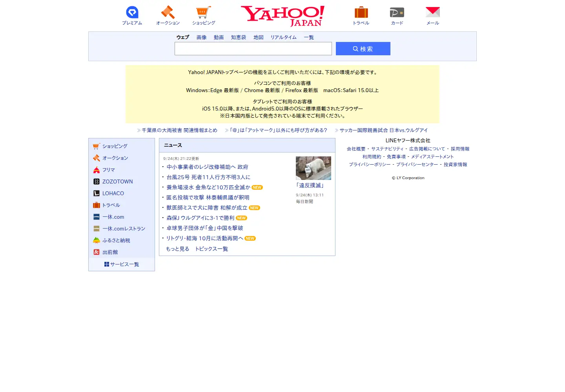Open the polar bear news thumbnail

tap(313, 168)
